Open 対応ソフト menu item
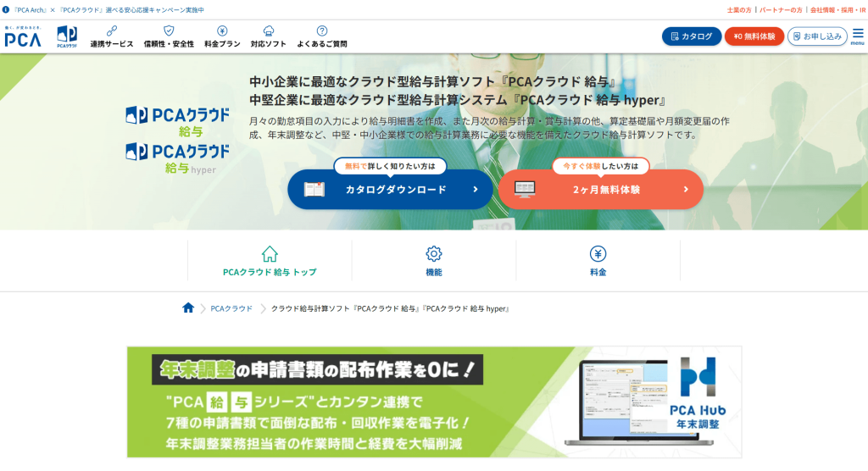The image size is (868, 471). pyautogui.click(x=268, y=36)
